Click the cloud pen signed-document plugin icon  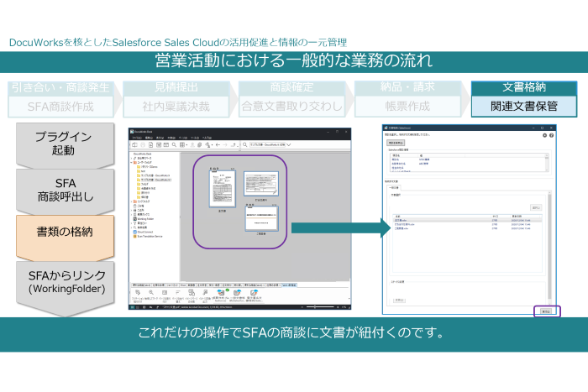pyautogui.click(x=254, y=292)
